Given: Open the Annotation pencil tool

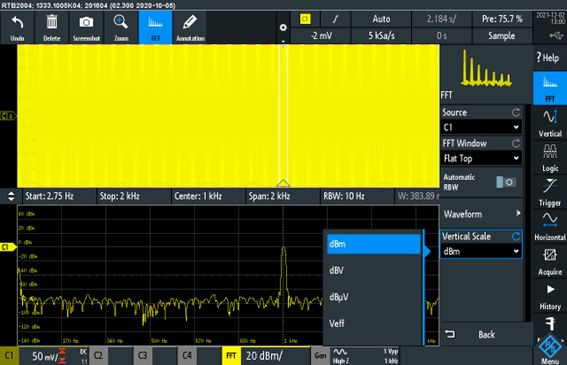Looking at the screenshot, I should 190,27.
